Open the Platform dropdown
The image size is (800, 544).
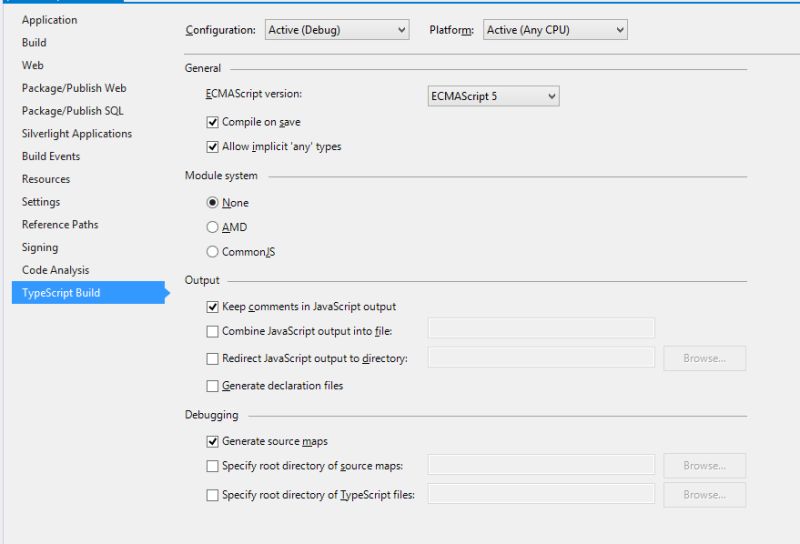[555, 30]
